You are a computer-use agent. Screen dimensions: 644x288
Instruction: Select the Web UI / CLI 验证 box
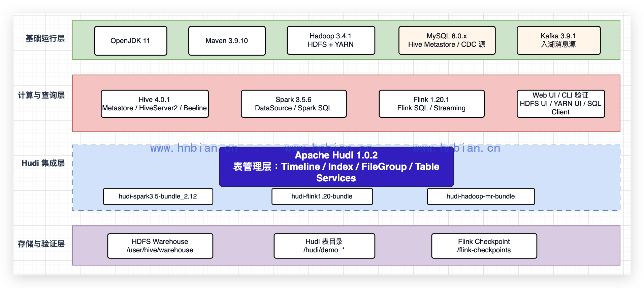(x=561, y=104)
